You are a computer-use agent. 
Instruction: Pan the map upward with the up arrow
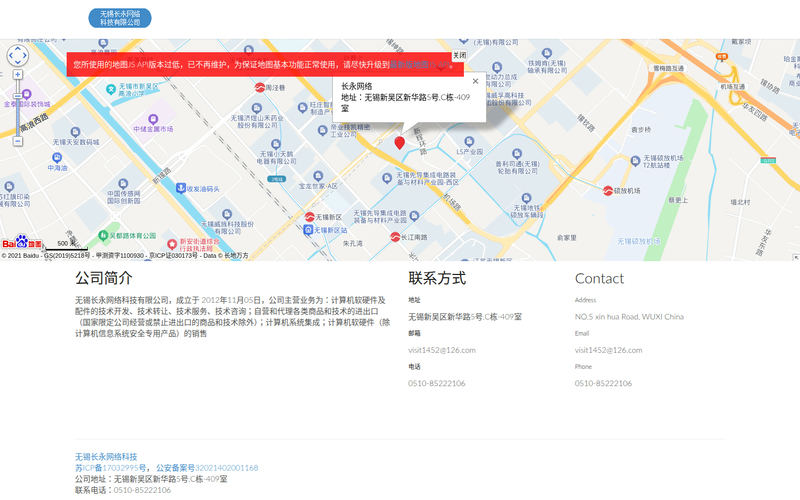coord(18,48)
